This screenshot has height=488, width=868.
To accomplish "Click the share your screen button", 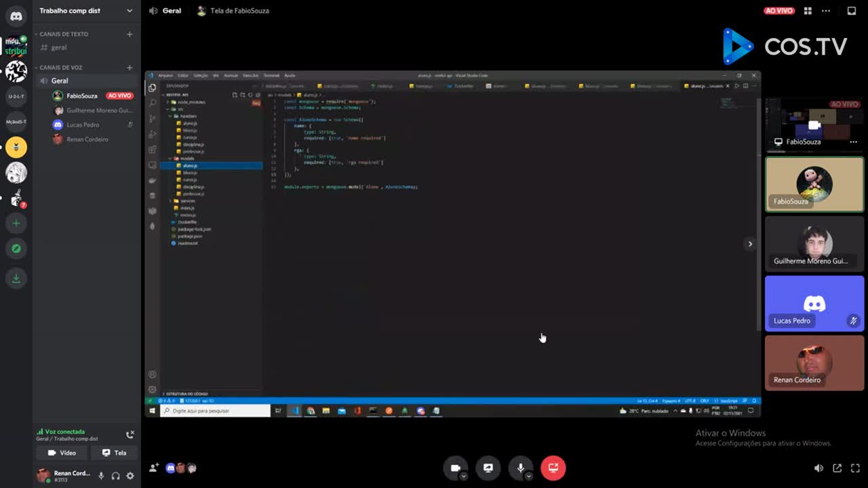I will [x=488, y=468].
